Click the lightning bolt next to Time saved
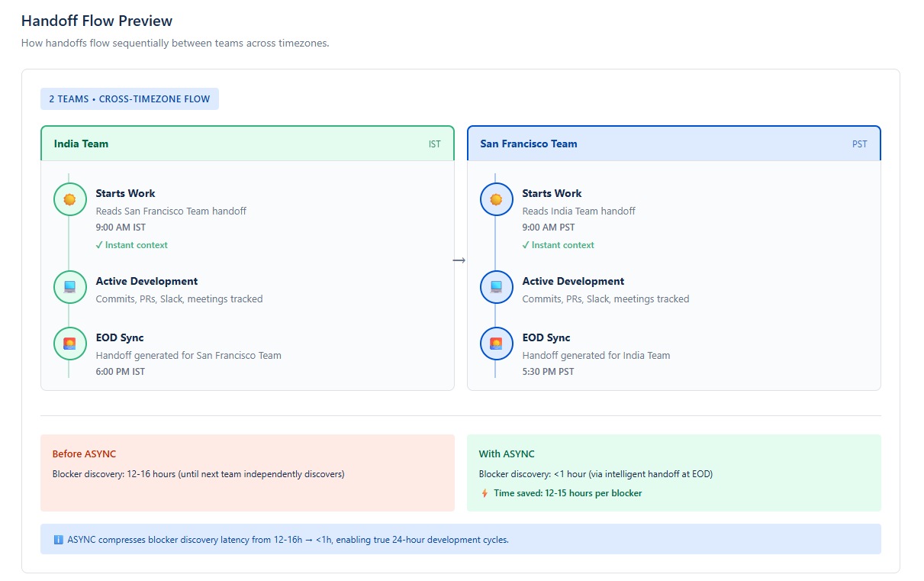924x581 pixels. point(484,493)
